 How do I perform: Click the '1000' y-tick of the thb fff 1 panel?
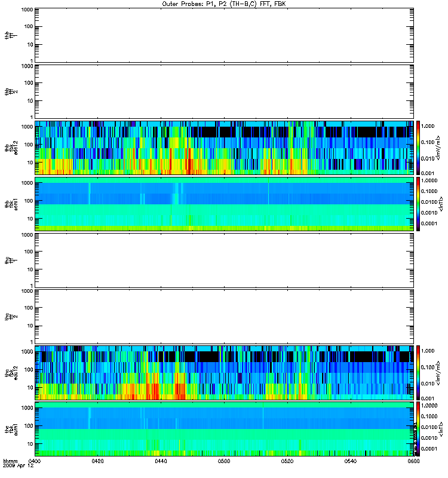tap(27, 10)
